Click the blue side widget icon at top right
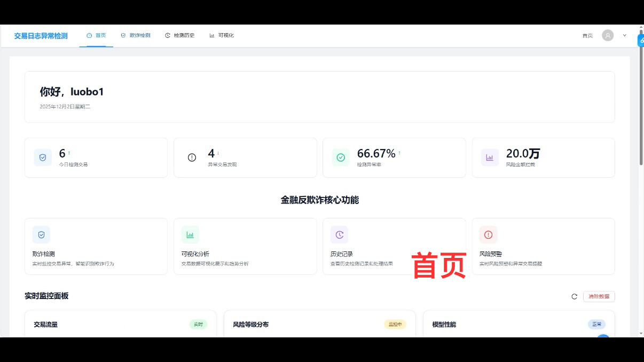This screenshot has width=644, height=362. click(x=641, y=41)
